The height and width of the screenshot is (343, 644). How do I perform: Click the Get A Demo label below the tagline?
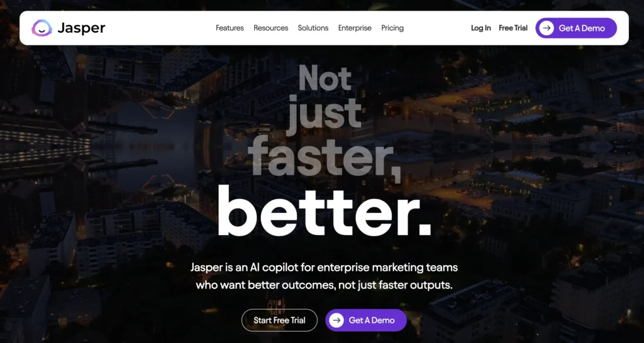[x=372, y=320]
